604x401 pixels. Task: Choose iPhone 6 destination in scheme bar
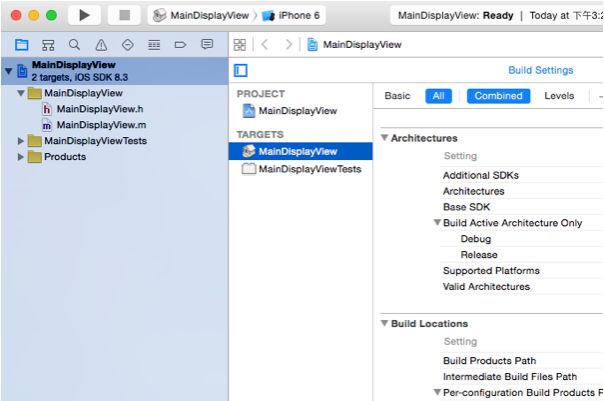pos(291,15)
